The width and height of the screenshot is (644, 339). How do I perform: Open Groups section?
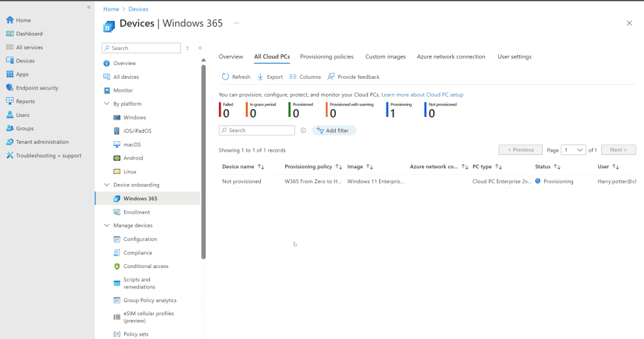[20, 129]
